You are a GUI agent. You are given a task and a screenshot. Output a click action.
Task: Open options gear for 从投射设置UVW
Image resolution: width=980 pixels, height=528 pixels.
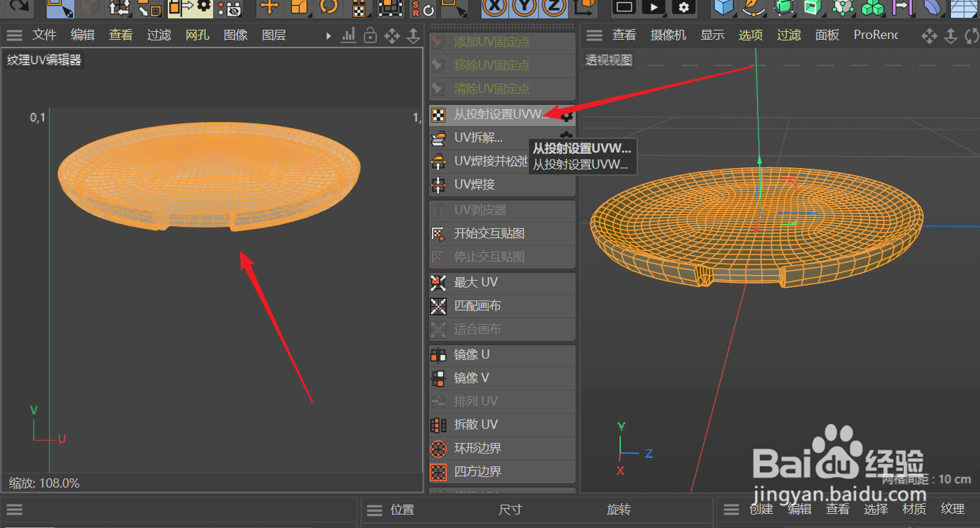tap(566, 116)
